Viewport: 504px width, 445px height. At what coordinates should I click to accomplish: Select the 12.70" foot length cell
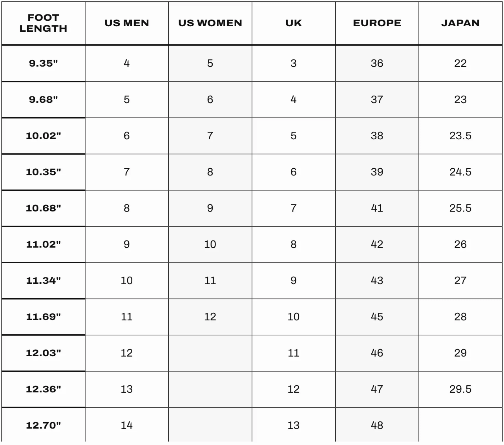[43, 425]
